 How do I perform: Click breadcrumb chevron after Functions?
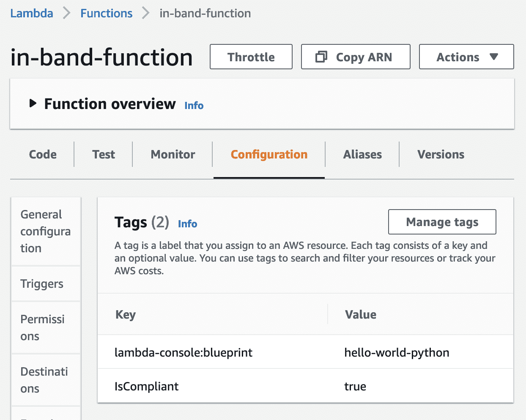point(146,13)
